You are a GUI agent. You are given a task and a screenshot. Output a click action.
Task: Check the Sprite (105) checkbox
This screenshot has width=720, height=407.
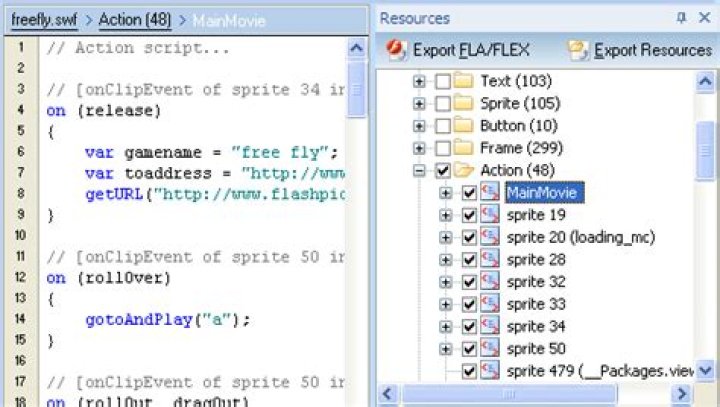pos(443,103)
